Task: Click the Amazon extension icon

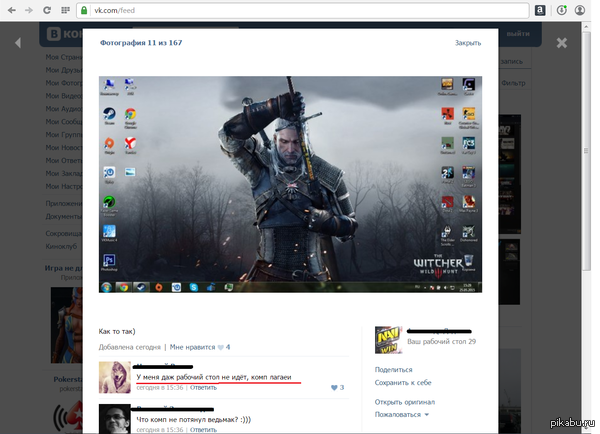Action: [x=541, y=10]
